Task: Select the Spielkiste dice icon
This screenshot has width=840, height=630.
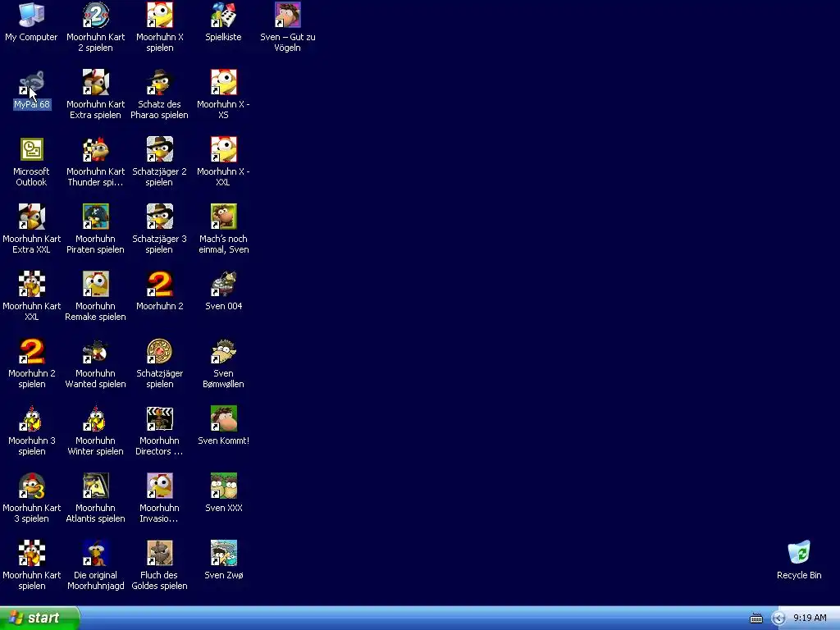Action: coord(223,15)
